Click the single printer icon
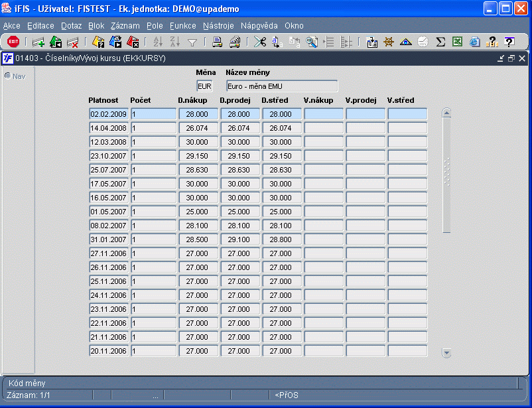Image resolution: width=532 pixels, height=408 pixels. (x=217, y=42)
